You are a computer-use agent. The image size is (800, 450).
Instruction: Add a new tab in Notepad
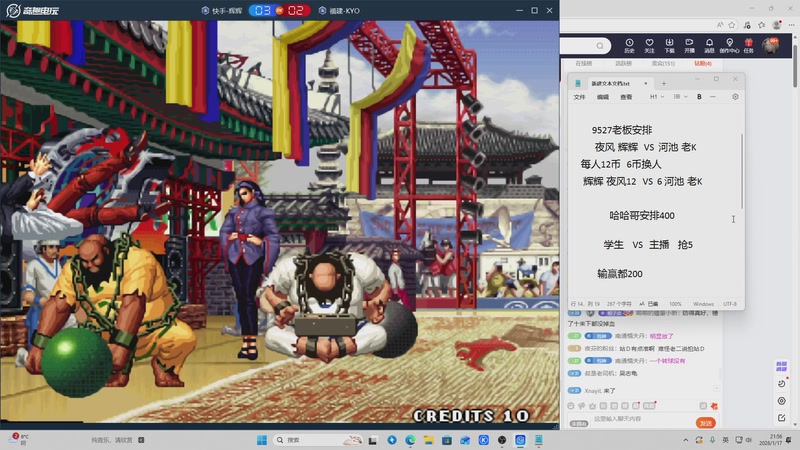pos(664,83)
